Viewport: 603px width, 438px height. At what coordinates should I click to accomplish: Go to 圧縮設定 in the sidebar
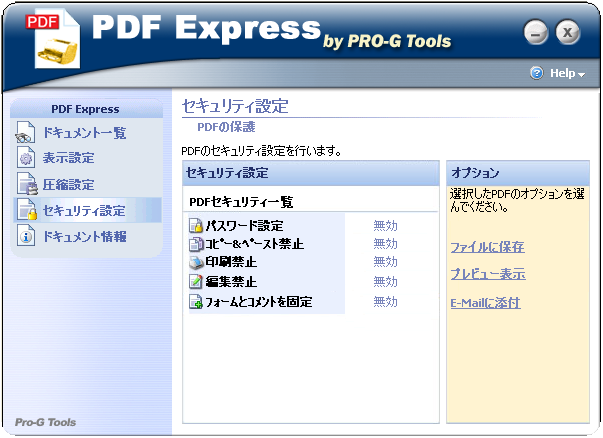[x=68, y=185]
